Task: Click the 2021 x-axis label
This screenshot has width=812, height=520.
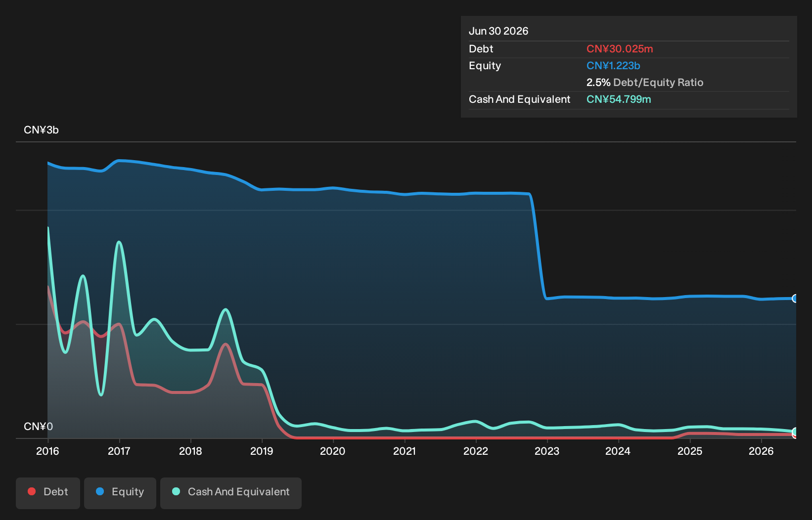Action: [x=405, y=451]
